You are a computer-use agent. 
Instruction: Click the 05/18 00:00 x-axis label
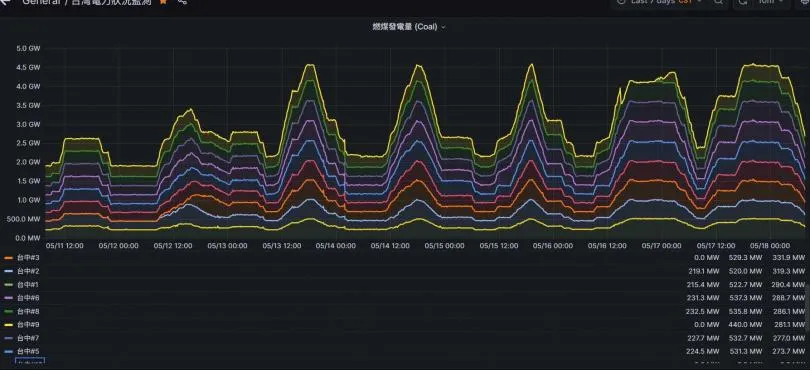tap(770, 246)
